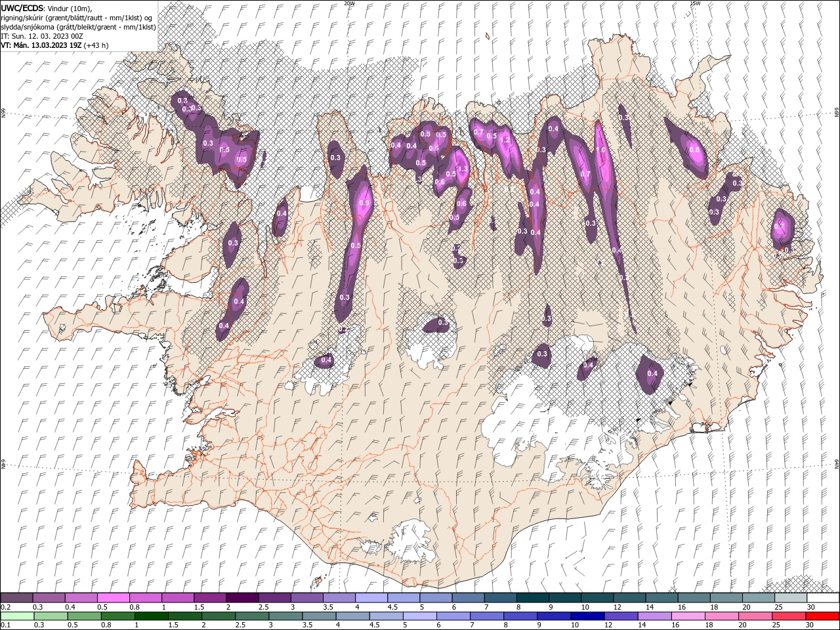Click the 1.3 snowfall value on the map
840x630 pixels.
click(x=462, y=169)
